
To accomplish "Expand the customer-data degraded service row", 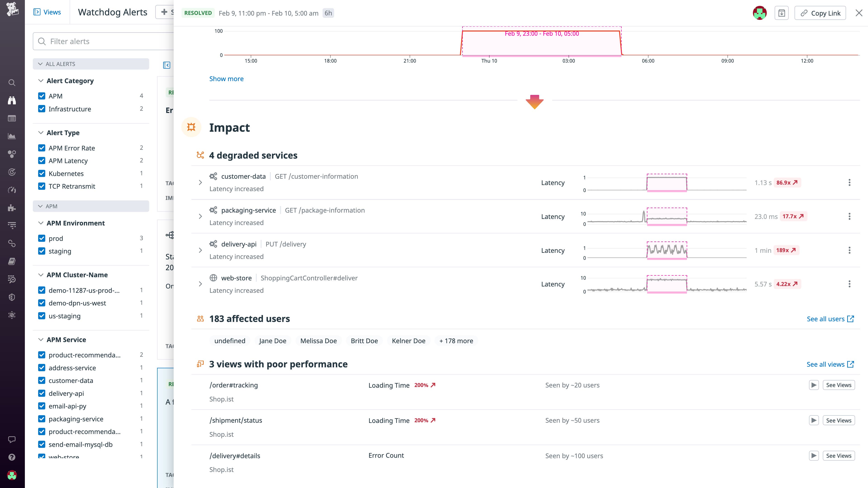I will coord(200,182).
